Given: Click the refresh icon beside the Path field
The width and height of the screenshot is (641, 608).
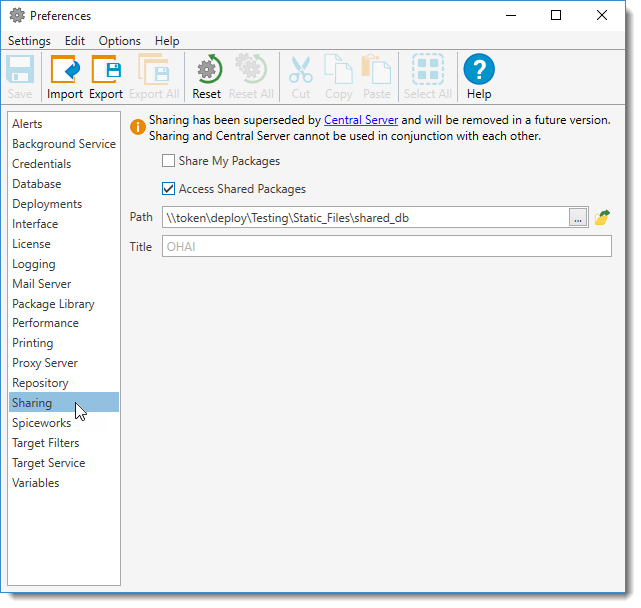Looking at the screenshot, I should point(602,218).
